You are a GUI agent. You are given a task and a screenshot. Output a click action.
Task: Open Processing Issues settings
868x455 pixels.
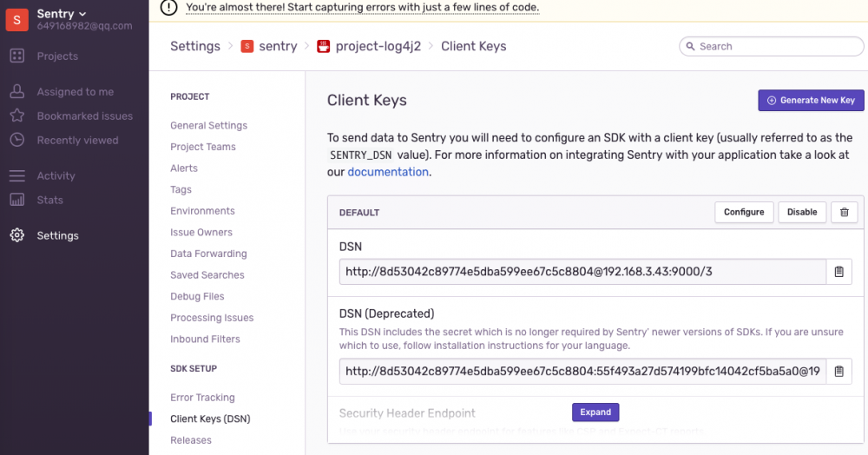point(212,319)
